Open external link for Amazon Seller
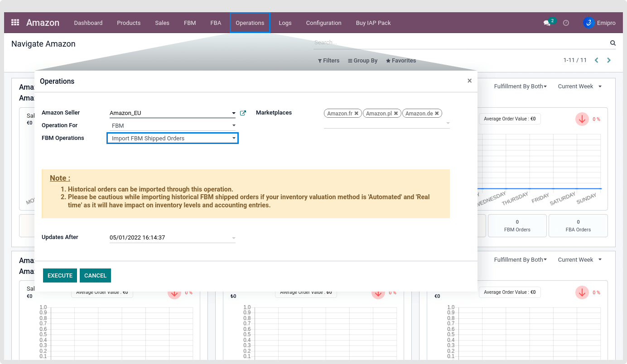This screenshot has height=364, width=627. [x=243, y=113]
